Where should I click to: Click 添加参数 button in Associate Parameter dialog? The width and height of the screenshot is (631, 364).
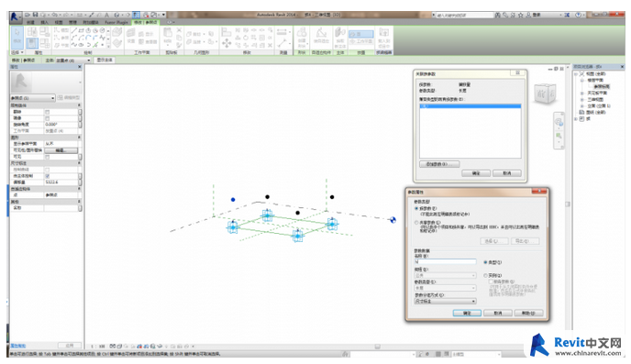(439, 164)
